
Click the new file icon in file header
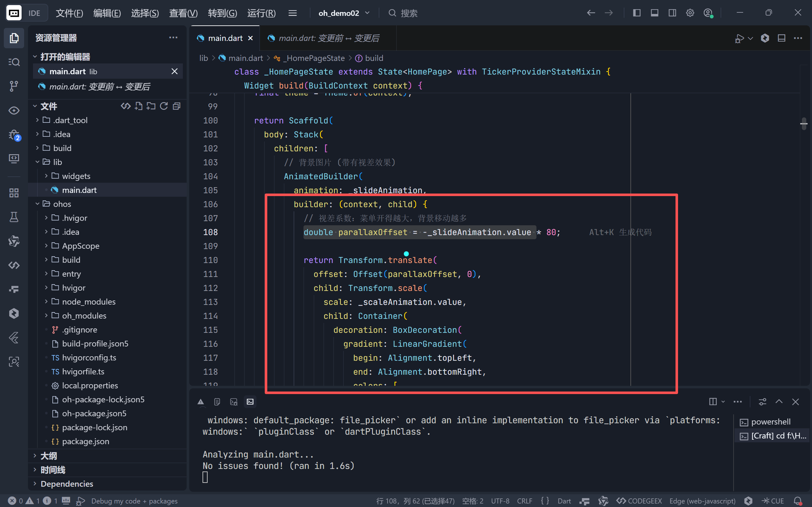coord(138,106)
